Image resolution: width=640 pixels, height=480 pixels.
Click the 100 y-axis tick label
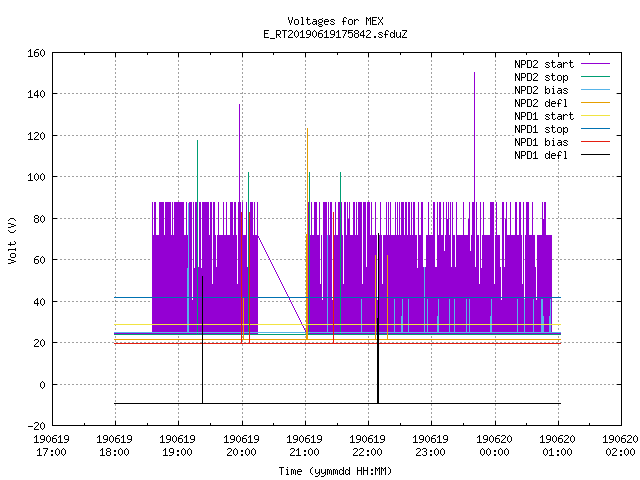pyautogui.click(x=36, y=177)
